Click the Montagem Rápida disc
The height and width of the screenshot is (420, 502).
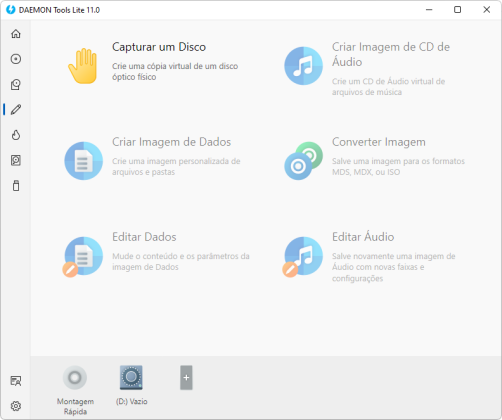pos(75,378)
